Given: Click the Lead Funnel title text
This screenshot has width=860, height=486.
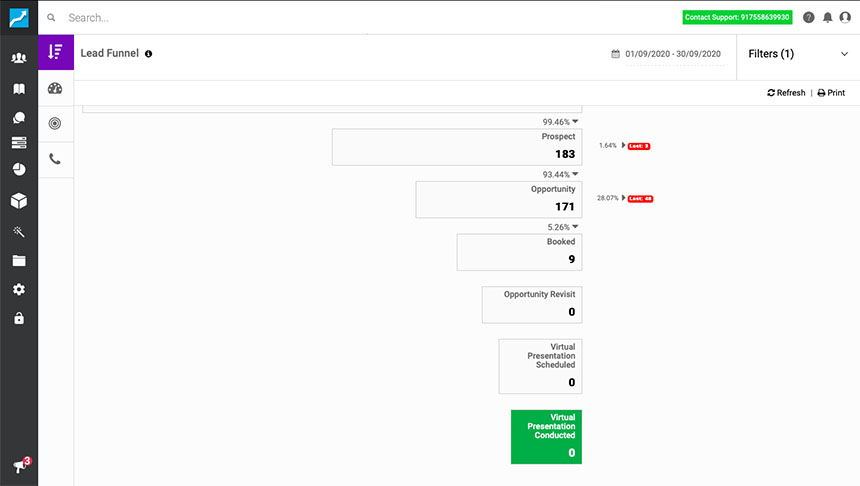Looking at the screenshot, I should (x=110, y=53).
